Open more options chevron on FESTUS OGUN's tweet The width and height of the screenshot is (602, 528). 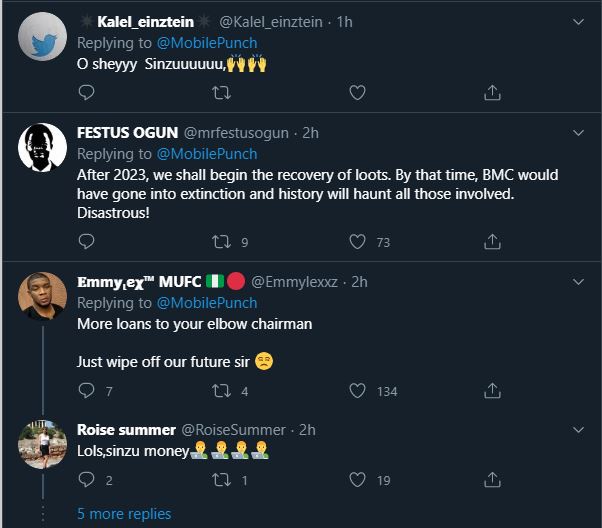(x=577, y=133)
